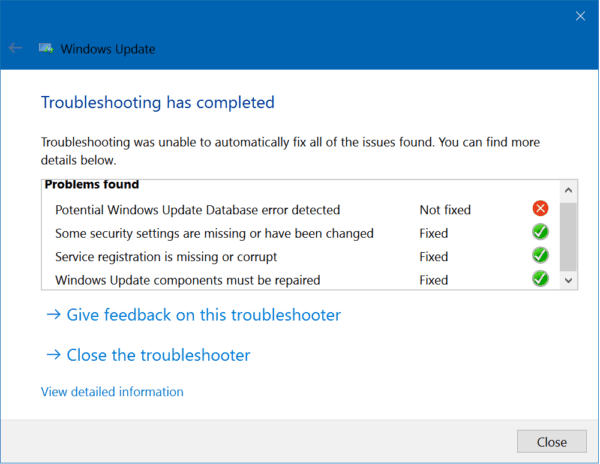
Task: Click the Problems found heading
Action: [92, 184]
